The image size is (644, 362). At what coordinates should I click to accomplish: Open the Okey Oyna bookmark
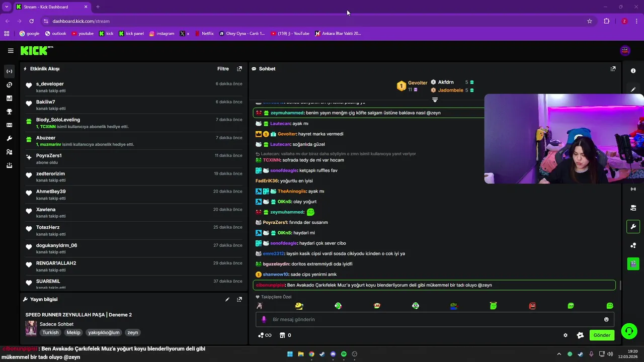click(x=242, y=34)
